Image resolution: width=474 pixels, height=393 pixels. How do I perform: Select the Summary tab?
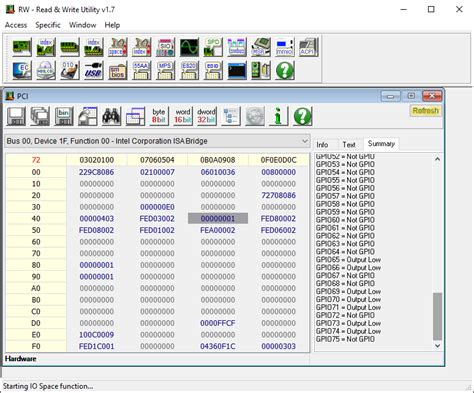381,144
